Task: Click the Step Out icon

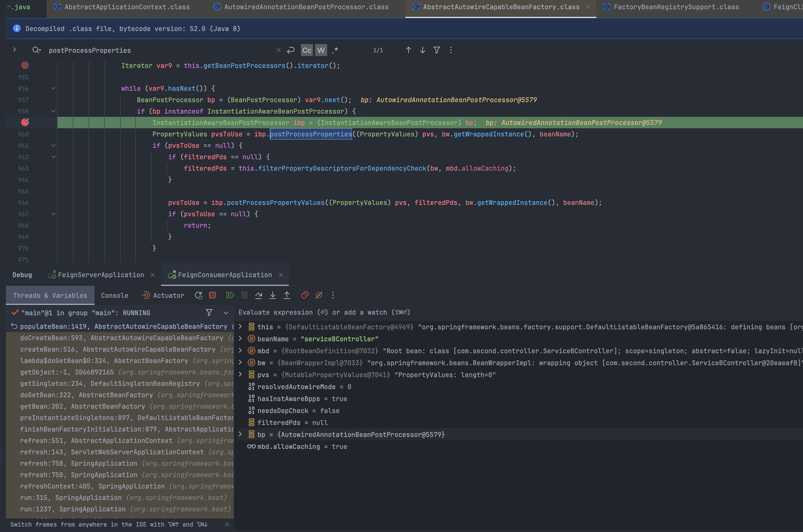Action: pyautogui.click(x=287, y=295)
